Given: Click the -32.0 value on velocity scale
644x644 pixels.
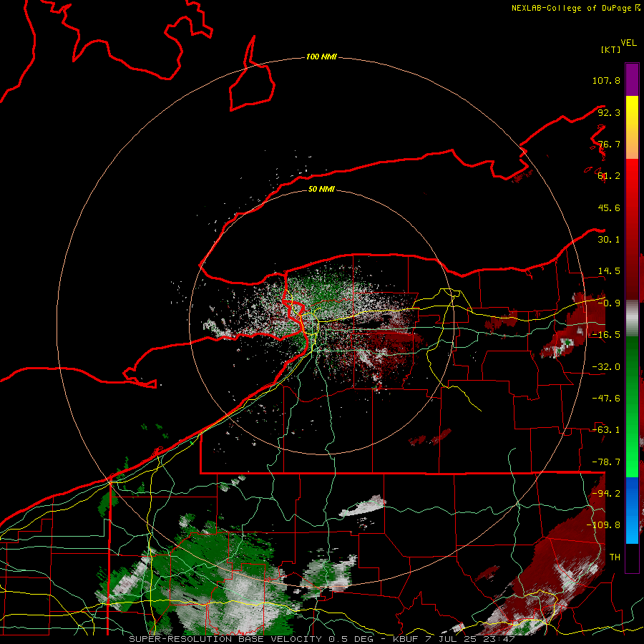Looking at the screenshot, I should (606, 367).
